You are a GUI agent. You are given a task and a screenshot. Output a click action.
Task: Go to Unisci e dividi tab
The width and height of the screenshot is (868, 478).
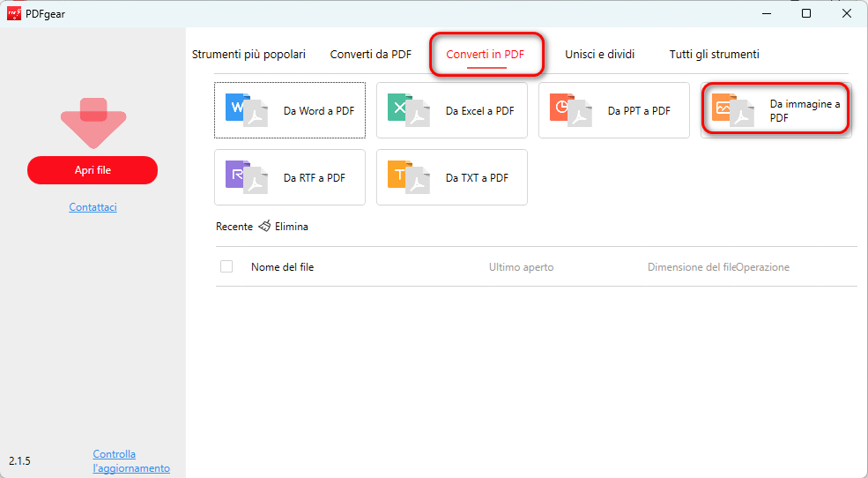(599, 55)
